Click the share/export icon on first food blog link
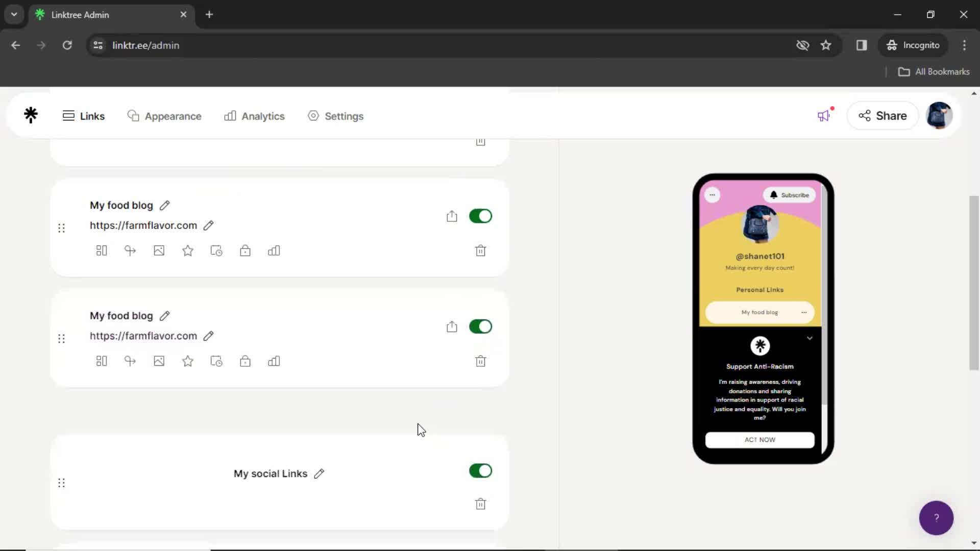The width and height of the screenshot is (980, 551). coord(451,216)
